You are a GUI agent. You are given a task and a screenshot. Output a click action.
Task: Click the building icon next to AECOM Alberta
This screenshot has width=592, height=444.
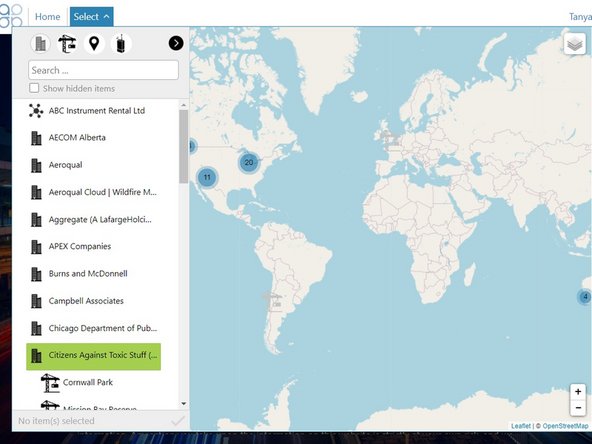point(36,138)
